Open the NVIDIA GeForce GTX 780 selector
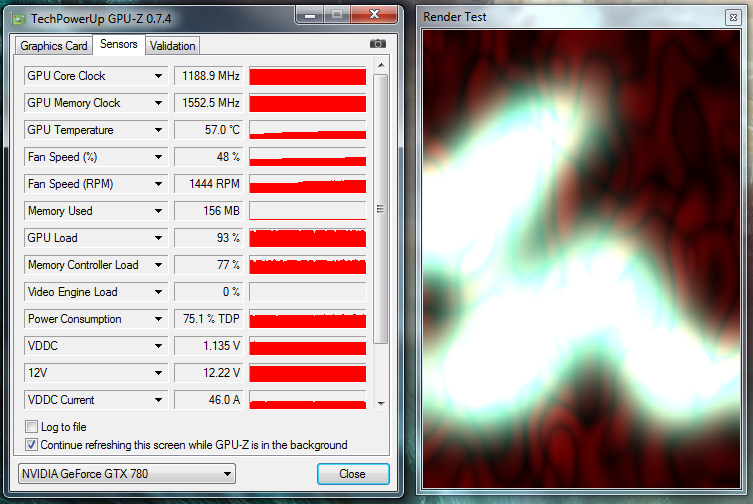The height and width of the screenshot is (504, 753). pos(127,474)
